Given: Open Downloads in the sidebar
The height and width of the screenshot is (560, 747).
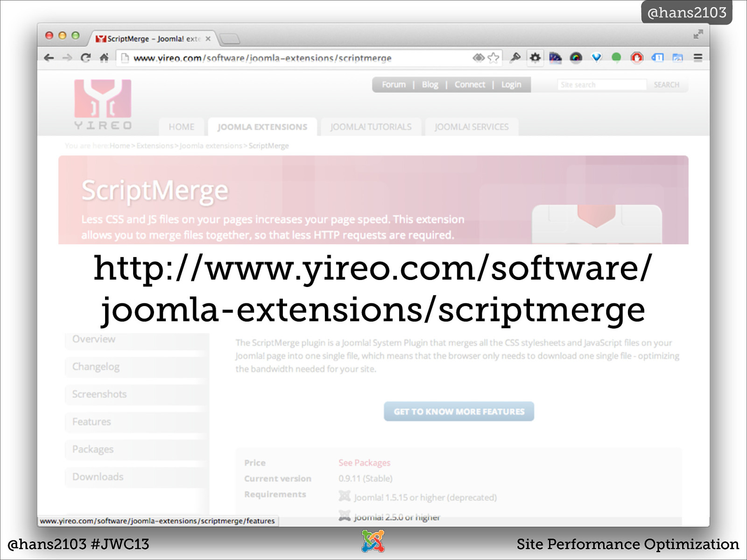Looking at the screenshot, I should [135, 477].
